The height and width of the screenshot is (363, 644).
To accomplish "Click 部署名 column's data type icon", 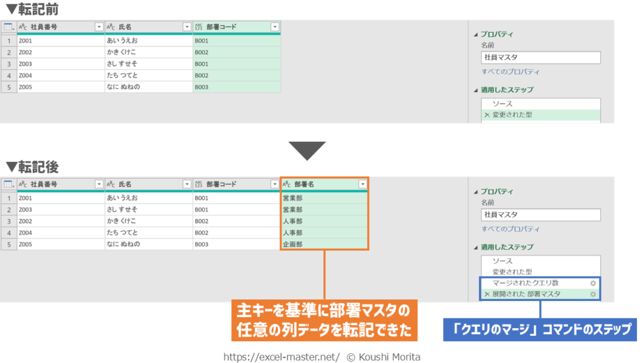I will tap(287, 184).
